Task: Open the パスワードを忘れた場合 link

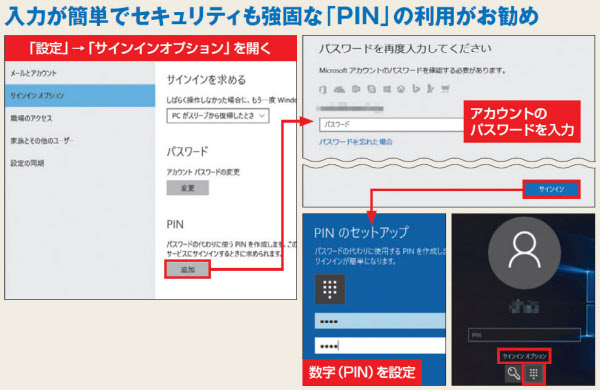Action: pos(356,142)
